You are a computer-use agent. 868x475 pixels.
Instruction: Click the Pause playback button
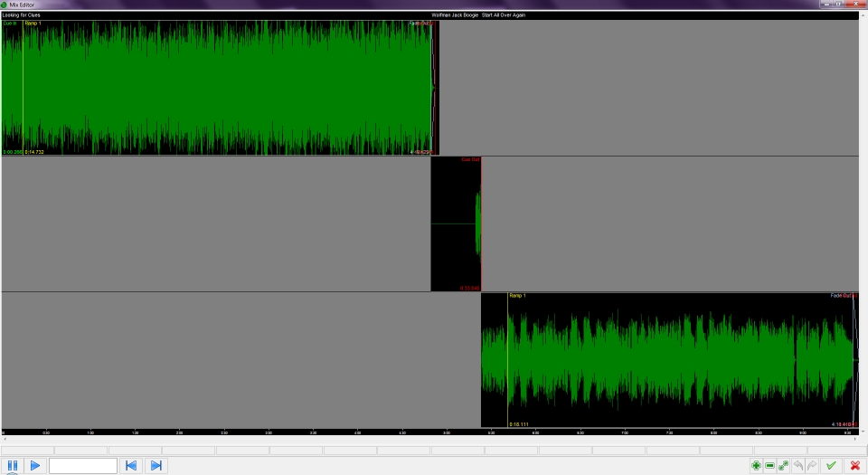click(13, 466)
